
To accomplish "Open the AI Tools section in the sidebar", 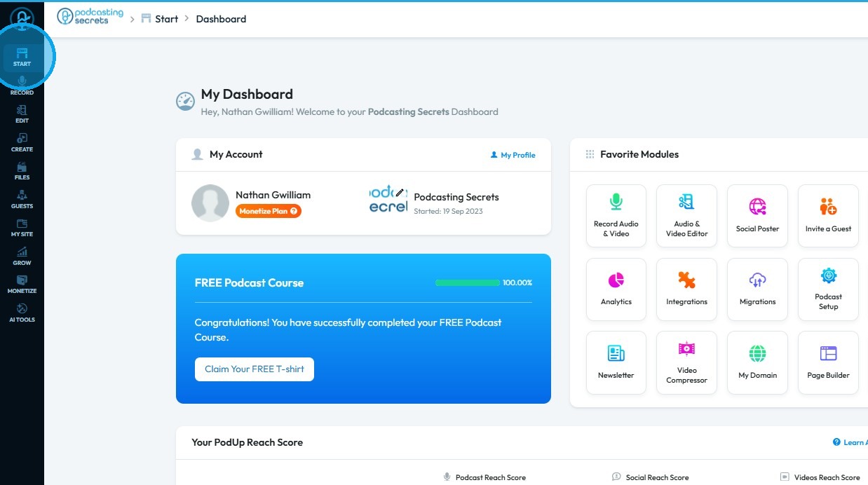I will click(x=22, y=313).
